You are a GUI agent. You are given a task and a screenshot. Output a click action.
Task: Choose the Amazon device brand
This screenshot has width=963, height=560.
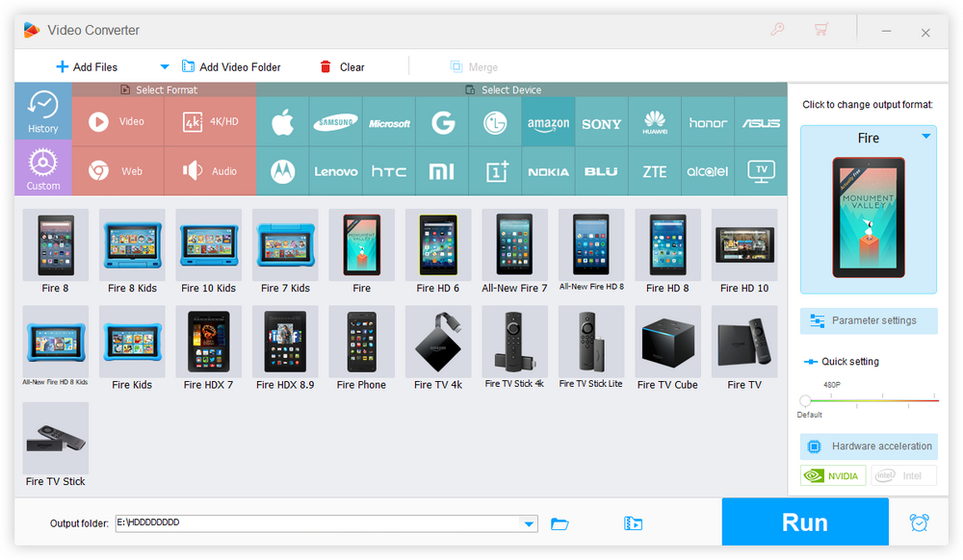point(549,122)
